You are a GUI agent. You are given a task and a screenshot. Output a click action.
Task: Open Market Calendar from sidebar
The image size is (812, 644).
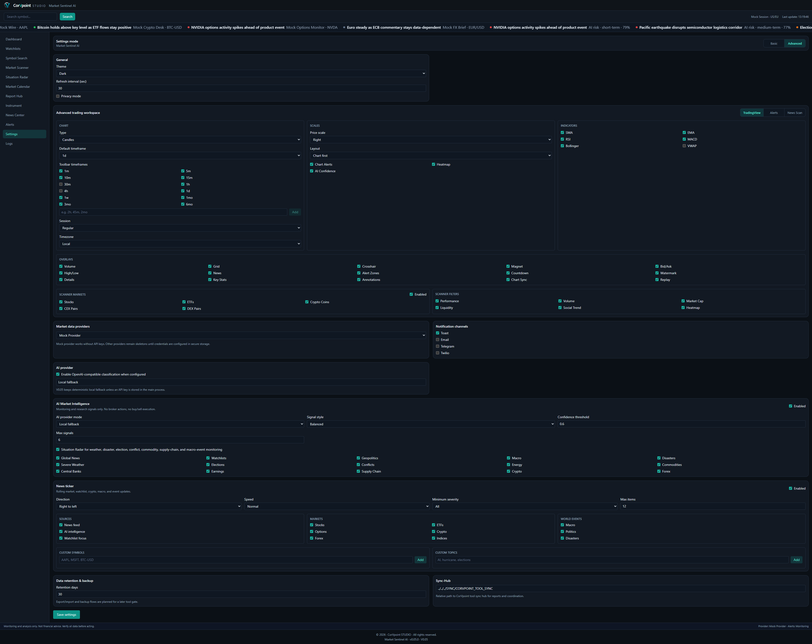point(24,87)
